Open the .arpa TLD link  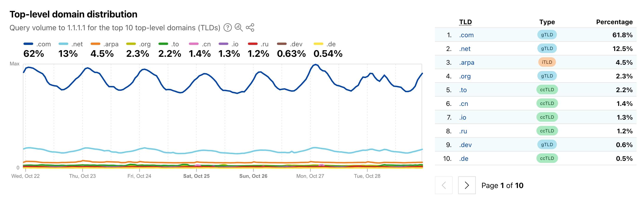(x=467, y=63)
